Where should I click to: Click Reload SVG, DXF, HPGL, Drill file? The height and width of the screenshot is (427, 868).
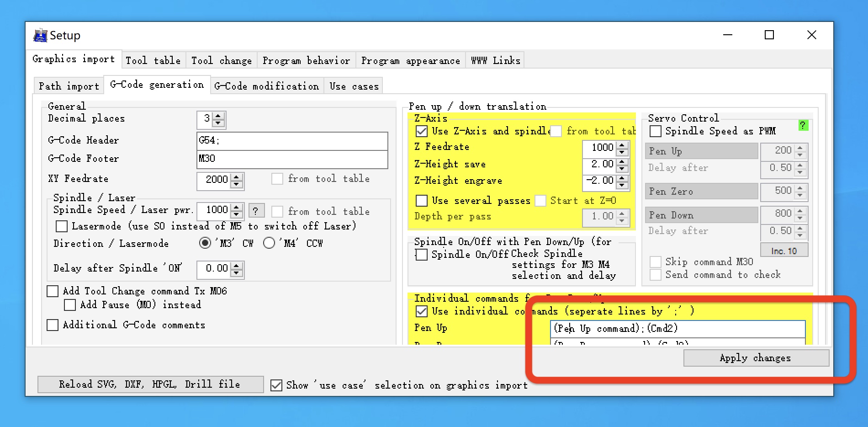[x=150, y=384]
